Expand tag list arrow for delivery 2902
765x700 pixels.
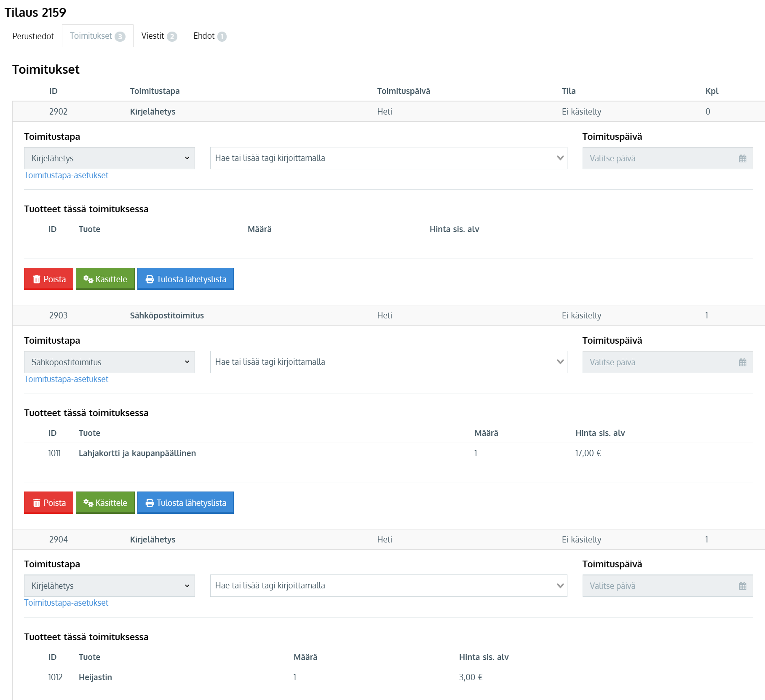click(560, 158)
